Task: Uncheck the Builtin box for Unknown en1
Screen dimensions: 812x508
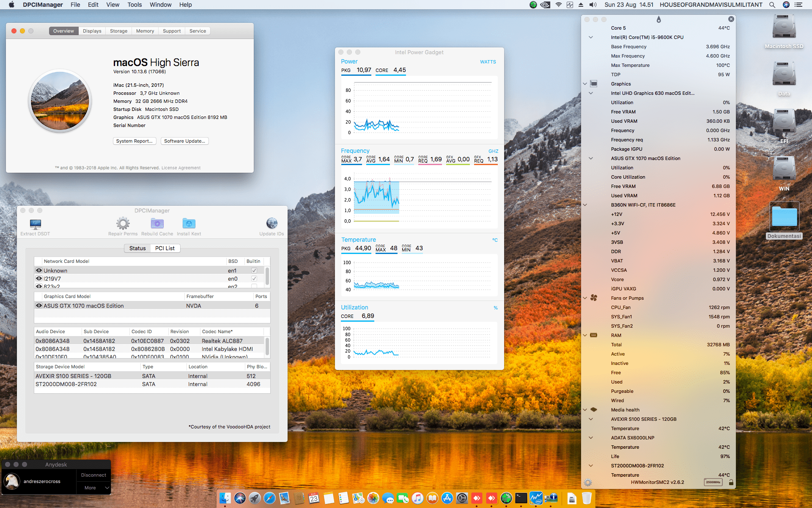Action: tap(254, 271)
